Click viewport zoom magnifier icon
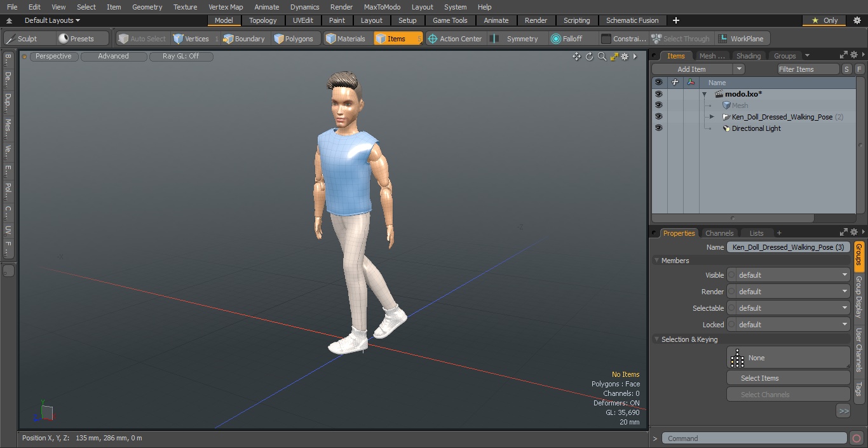Image resolution: width=868 pixels, height=448 pixels. coord(602,57)
